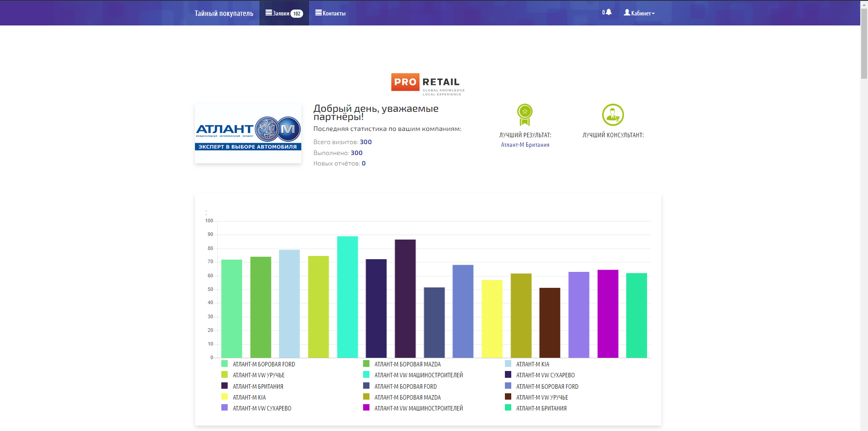The height and width of the screenshot is (431, 868).
Task: Select the yellow-green chart bar
Action: tap(319, 307)
